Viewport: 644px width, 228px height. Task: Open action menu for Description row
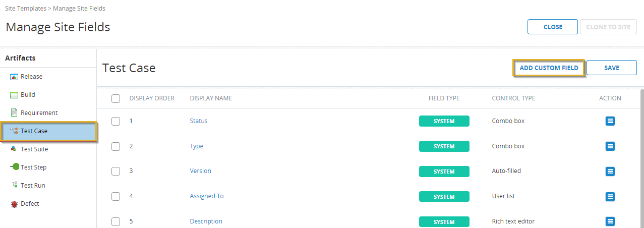pyautogui.click(x=610, y=221)
